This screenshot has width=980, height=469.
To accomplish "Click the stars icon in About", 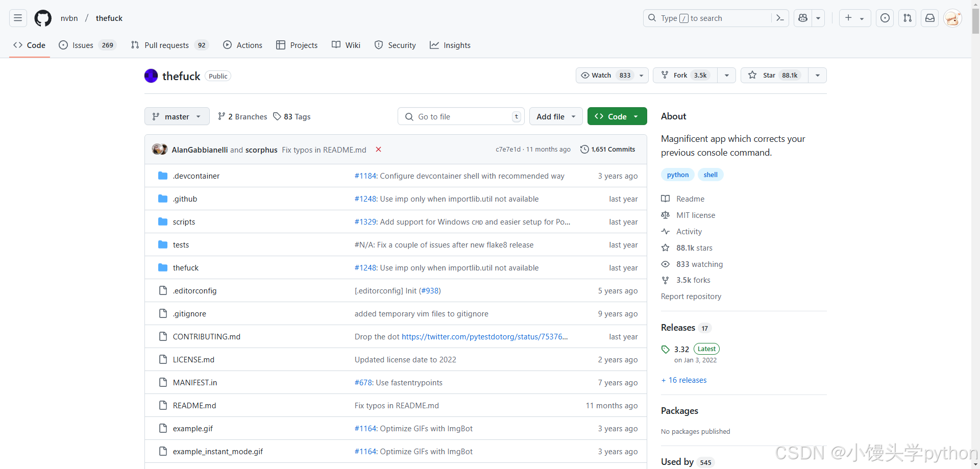I will (666, 248).
